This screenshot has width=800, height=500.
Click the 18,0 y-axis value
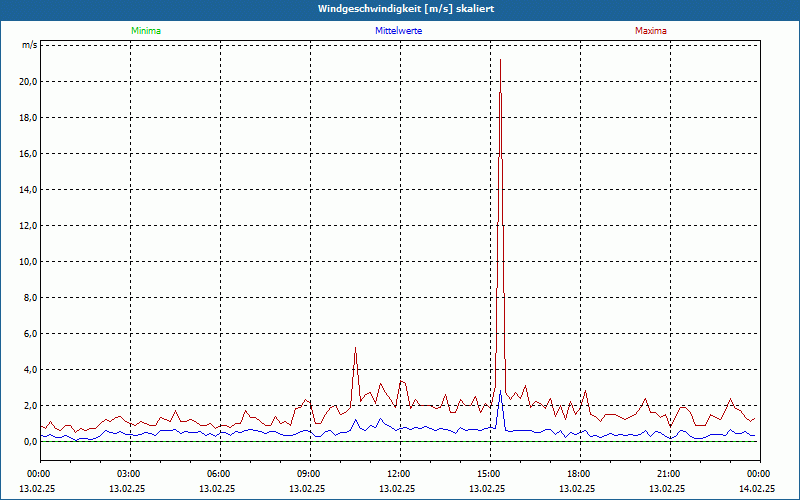pyautogui.click(x=29, y=118)
